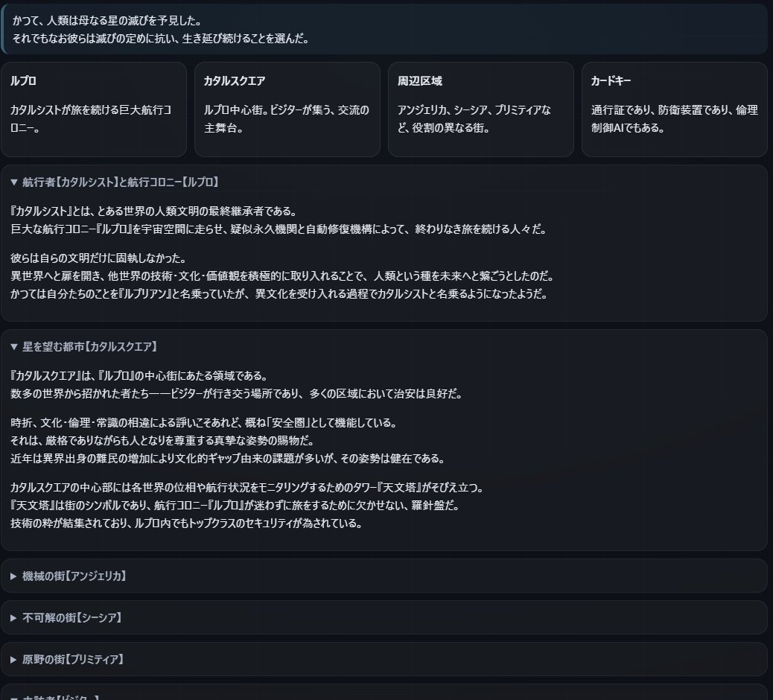Click the text ルプロ中心街。ビジターが集う、交流の主舞台
The width and height of the screenshot is (773, 700).
point(287,119)
